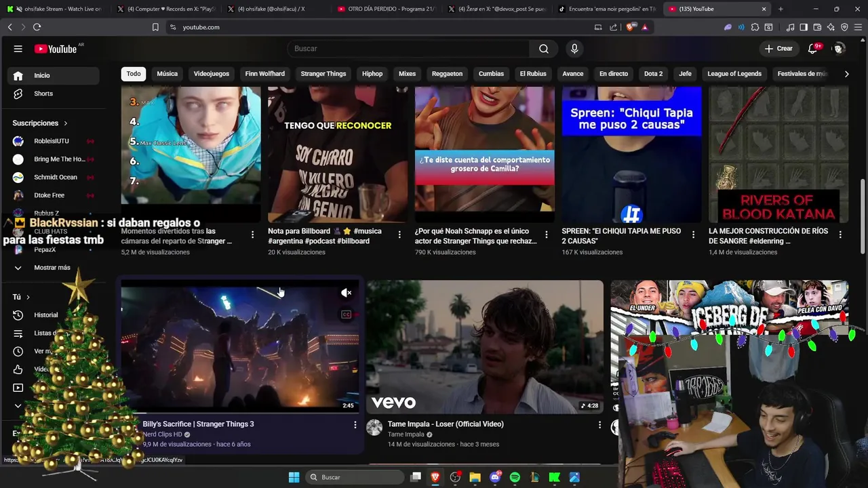Open OBS Studio from the taskbar
The width and height of the screenshot is (868, 488).
tap(455, 477)
